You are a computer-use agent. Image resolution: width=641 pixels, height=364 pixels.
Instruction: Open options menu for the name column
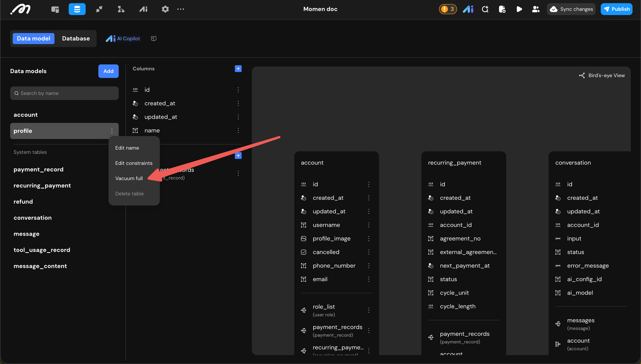[x=238, y=131]
